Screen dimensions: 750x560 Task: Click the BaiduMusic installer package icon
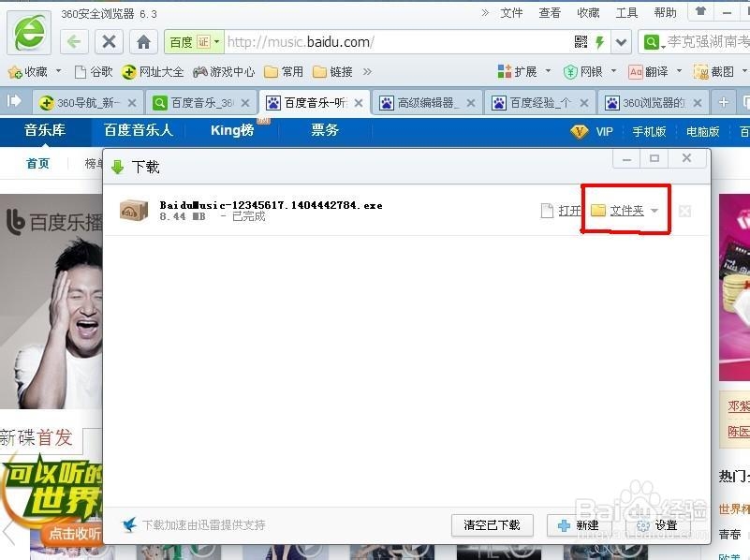(x=134, y=211)
